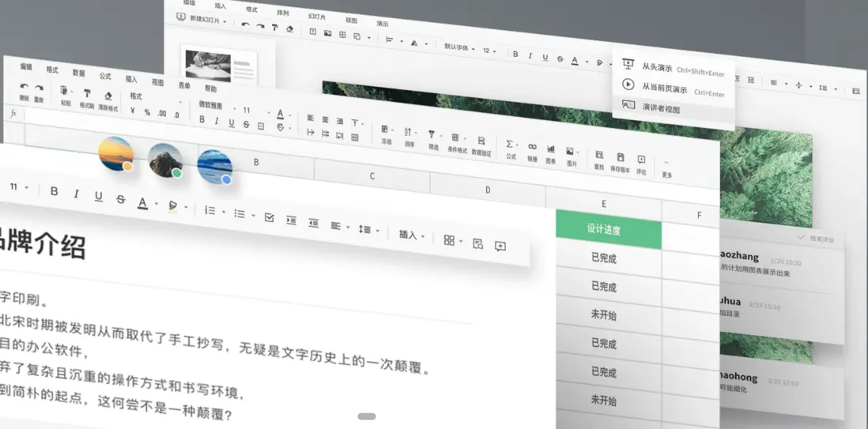The image size is (868, 429).
Task: Click the ocean wave collaborator avatar
Action: (x=214, y=167)
